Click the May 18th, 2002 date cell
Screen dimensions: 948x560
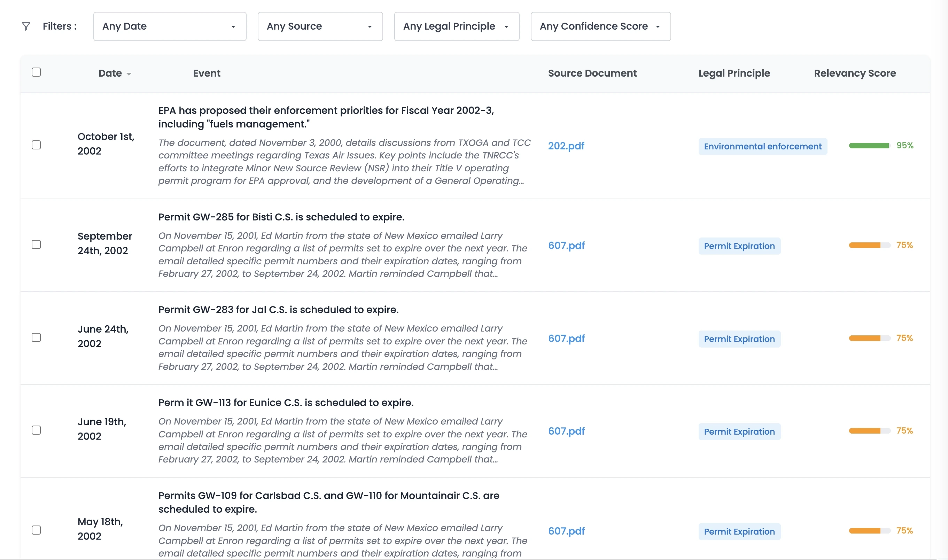100,529
